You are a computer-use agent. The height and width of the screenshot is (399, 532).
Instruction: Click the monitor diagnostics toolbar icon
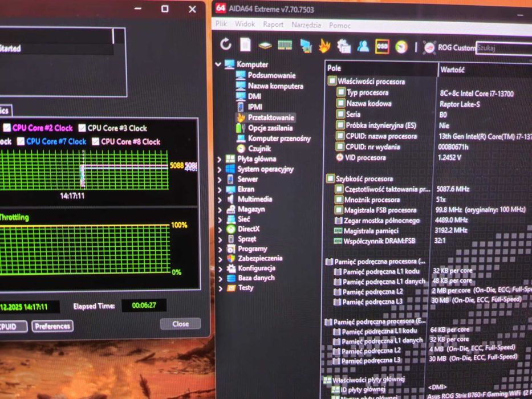[x=306, y=46]
